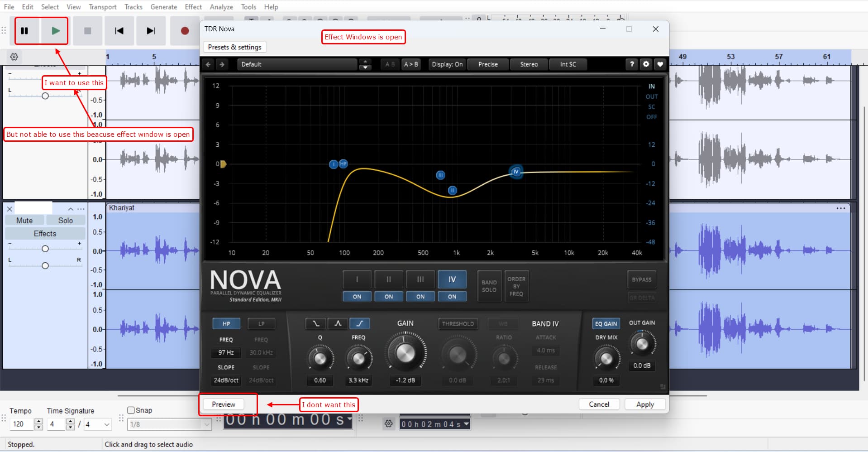Open the Effect menu

193,7
